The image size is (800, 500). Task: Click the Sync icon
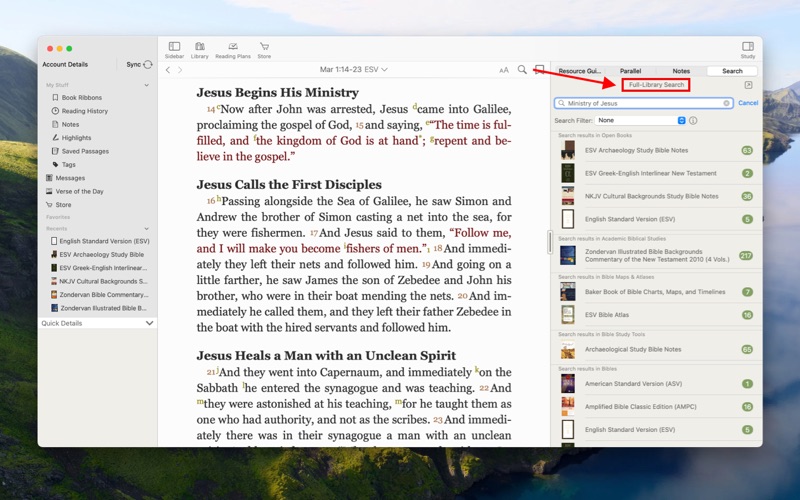(x=148, y=64)
